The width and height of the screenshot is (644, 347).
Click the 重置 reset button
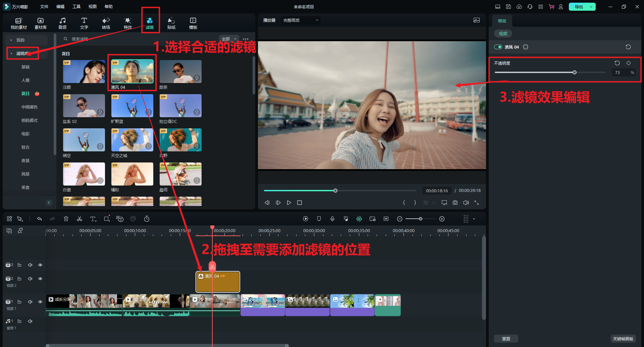506,339
